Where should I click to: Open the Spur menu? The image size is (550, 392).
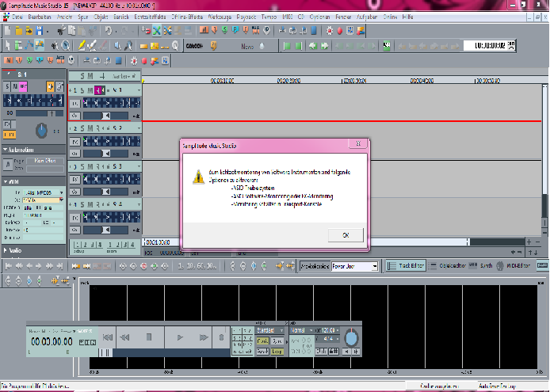82,17
